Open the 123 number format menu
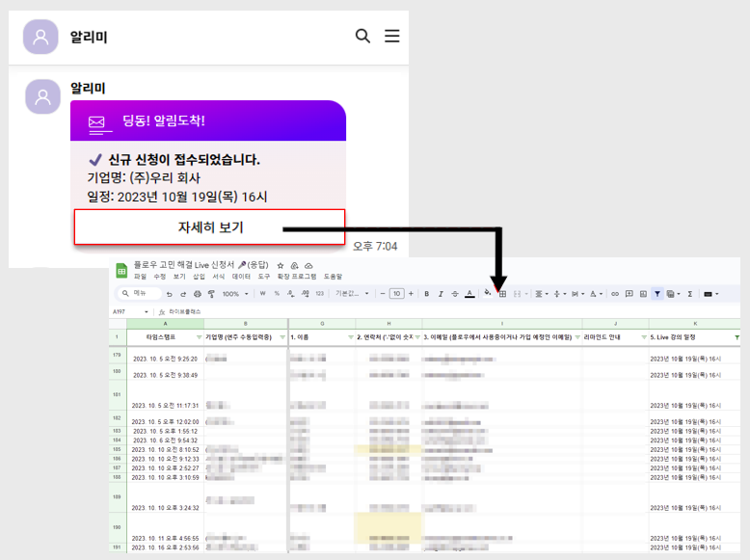750x560 pixels. click(x=319, y=294)
